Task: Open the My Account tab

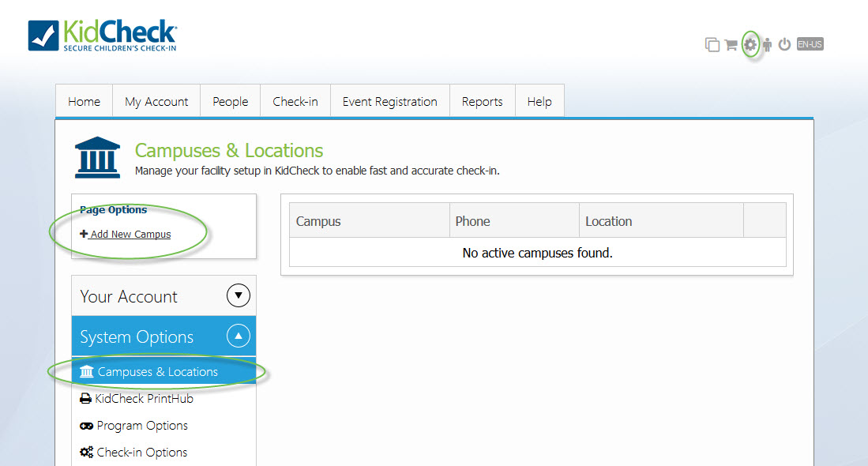Action: 156,101
